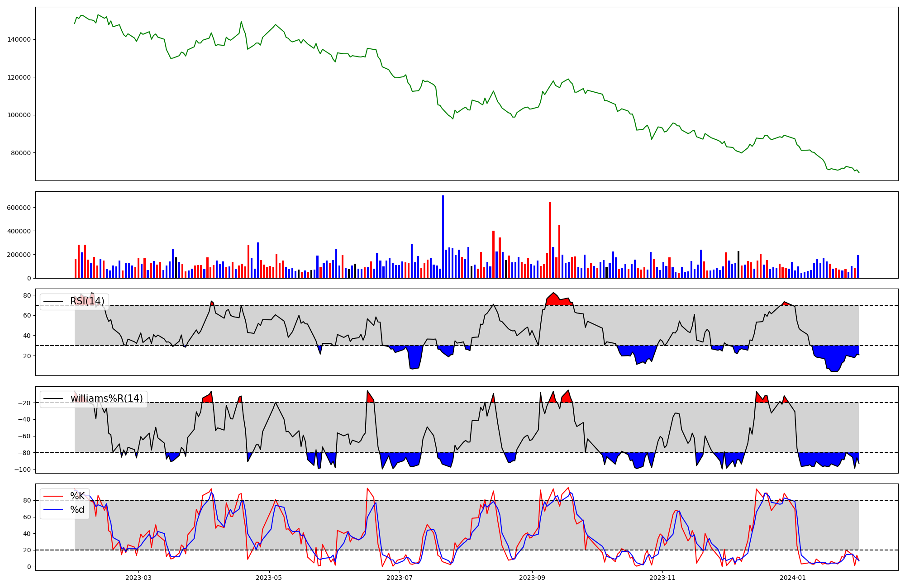Click the 120000 price axis label
905x588 pixels.
(x=19, y=77)
